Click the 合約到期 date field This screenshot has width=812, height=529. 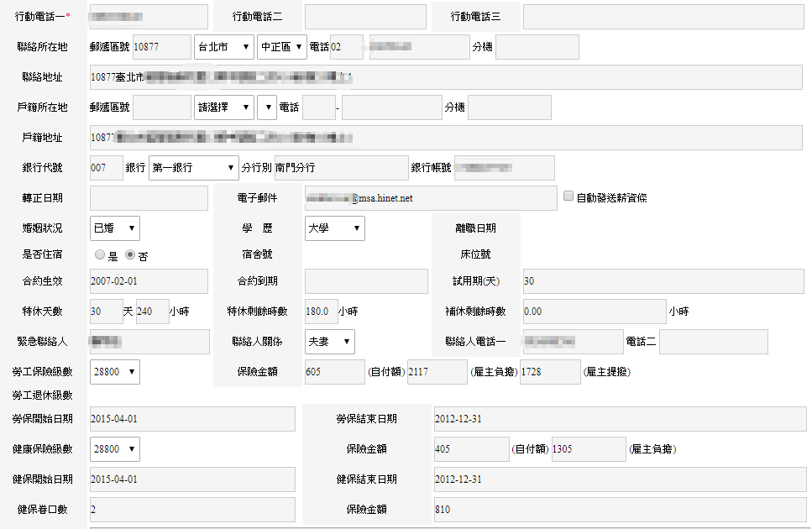(x=365, y=281)
